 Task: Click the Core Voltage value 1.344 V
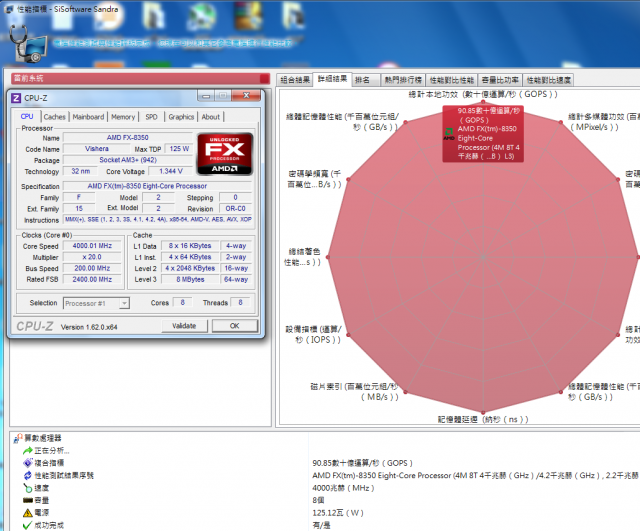coord(171,171)
